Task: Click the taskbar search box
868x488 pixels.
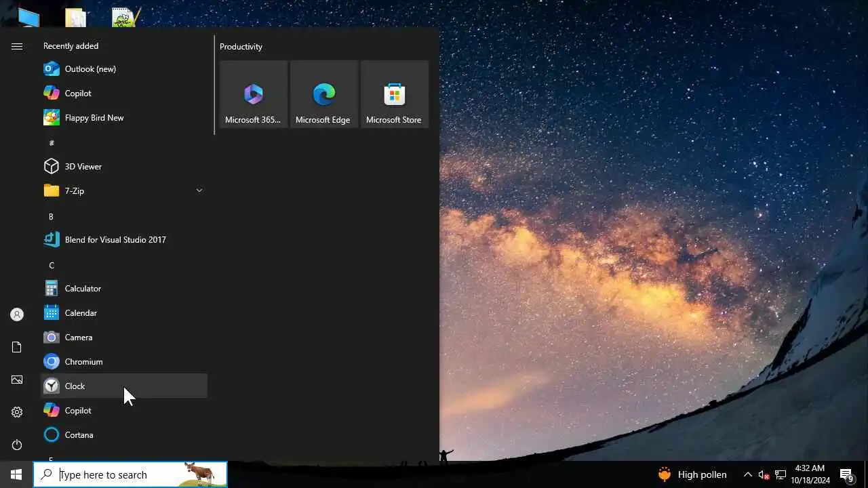Action: [130, 474]
